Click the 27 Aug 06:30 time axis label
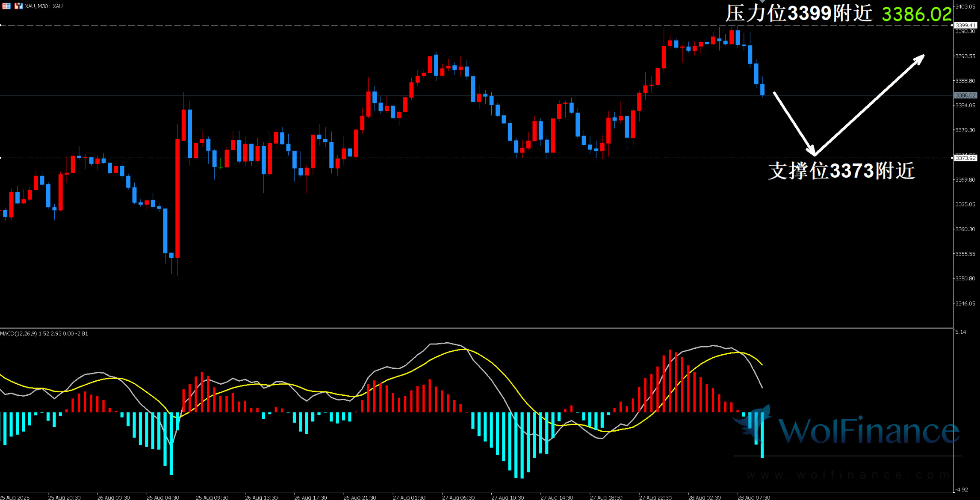Image resolution: width=980 pixels, height=500 pixels. point(458,497)
